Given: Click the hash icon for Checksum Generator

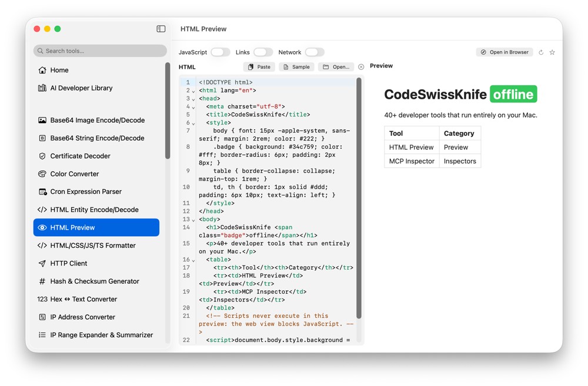Looking at the screenshot, I should pos(42,281).
